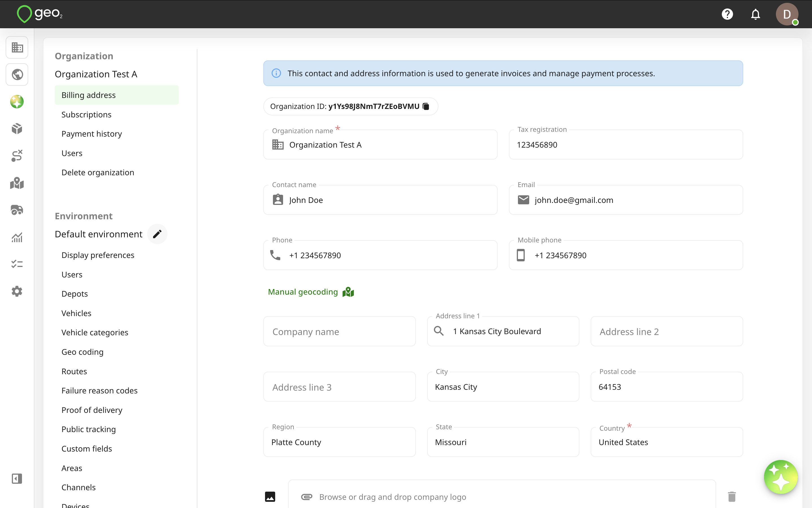Image resolution: width=812 pixels, height=508 pixels.
Task: Open Custom fields settings
Action: [87, 448]
